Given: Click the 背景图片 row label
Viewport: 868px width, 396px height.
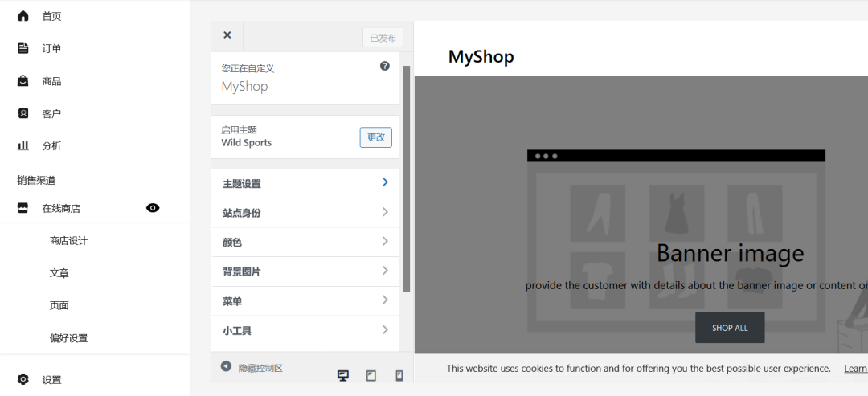Looking at the screenshot, I should click(x=242, y=272).
